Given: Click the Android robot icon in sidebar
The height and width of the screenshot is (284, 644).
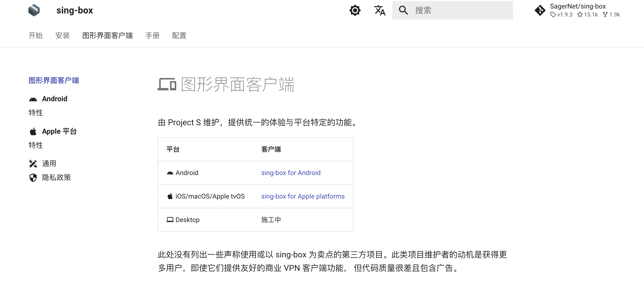Looking at the screenshot, I should pyautogui.click(x=33, y=99).
